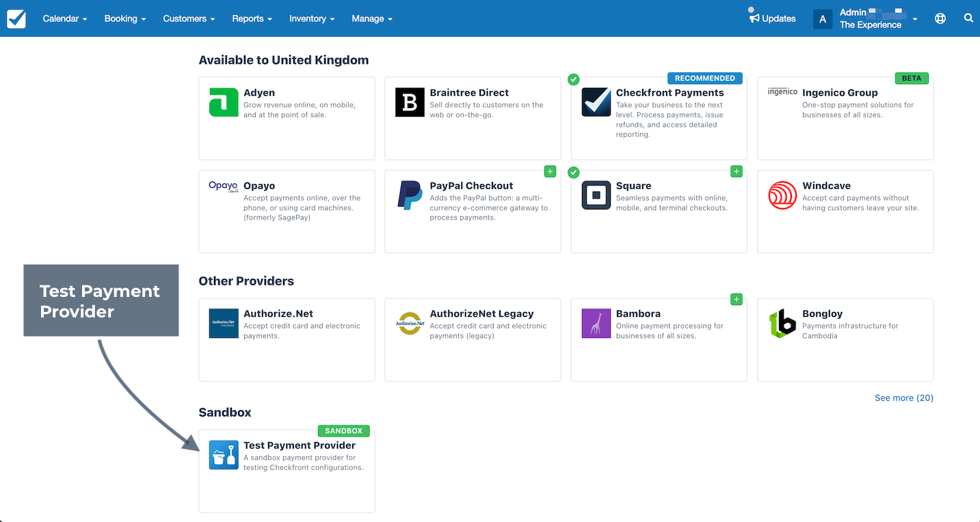
Task: Click the green plus on Square card
Action: (x=736, y=171)
